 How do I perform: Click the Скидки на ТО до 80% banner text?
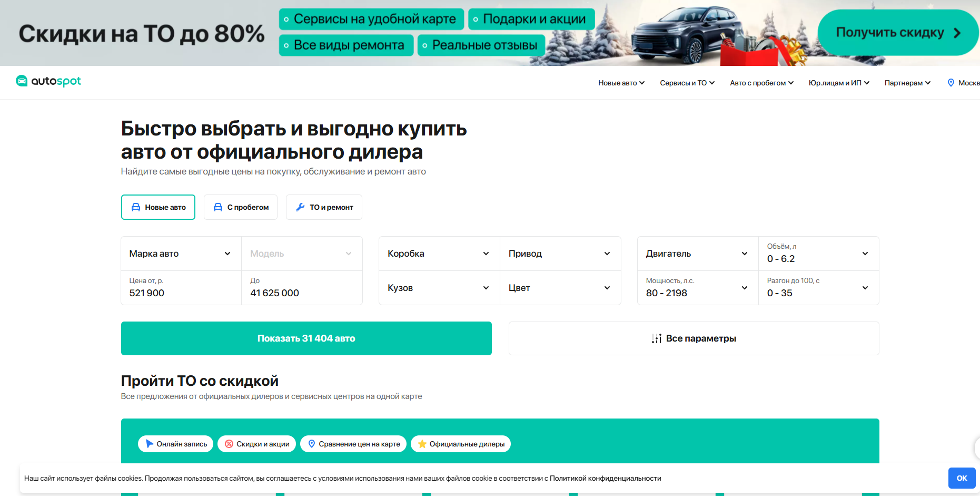142,34
